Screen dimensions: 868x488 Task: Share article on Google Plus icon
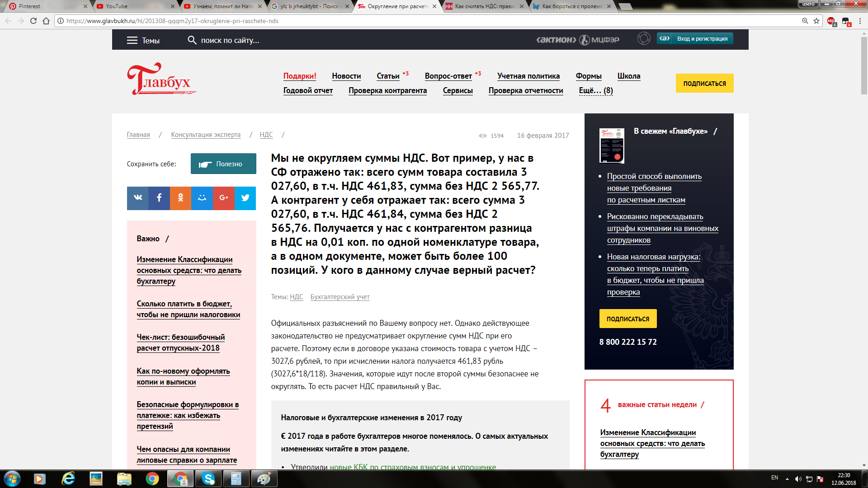[224, 198]
